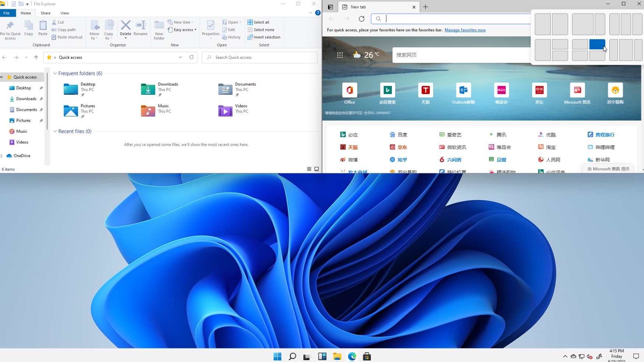Viewport: 644px width, 362px height.
Task: Choose the highlighted top-right quadrant snap layout
Action: 597,45
